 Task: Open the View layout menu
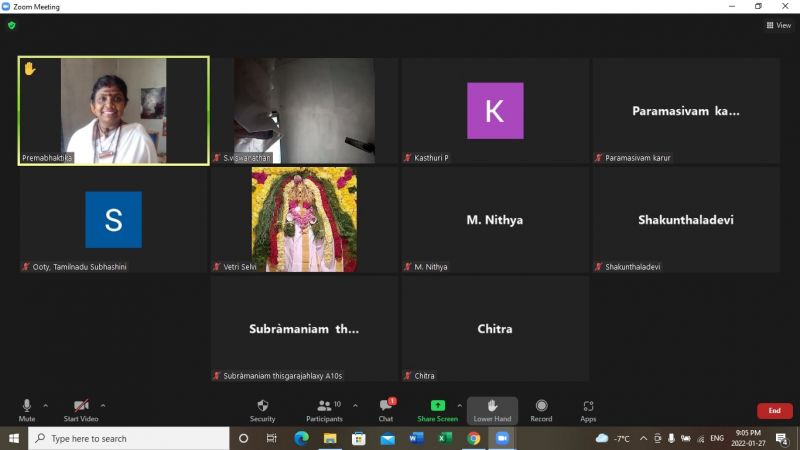(778, 25)
